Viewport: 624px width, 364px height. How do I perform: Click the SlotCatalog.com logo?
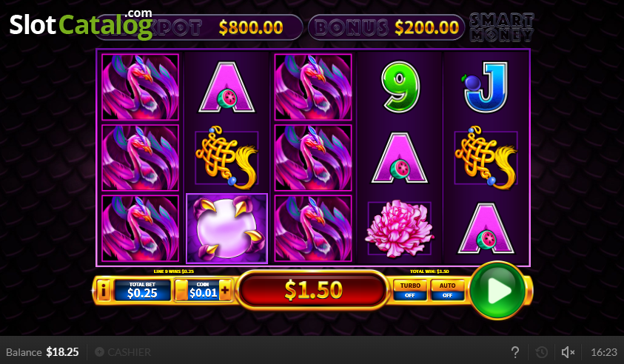click(81, 24)
